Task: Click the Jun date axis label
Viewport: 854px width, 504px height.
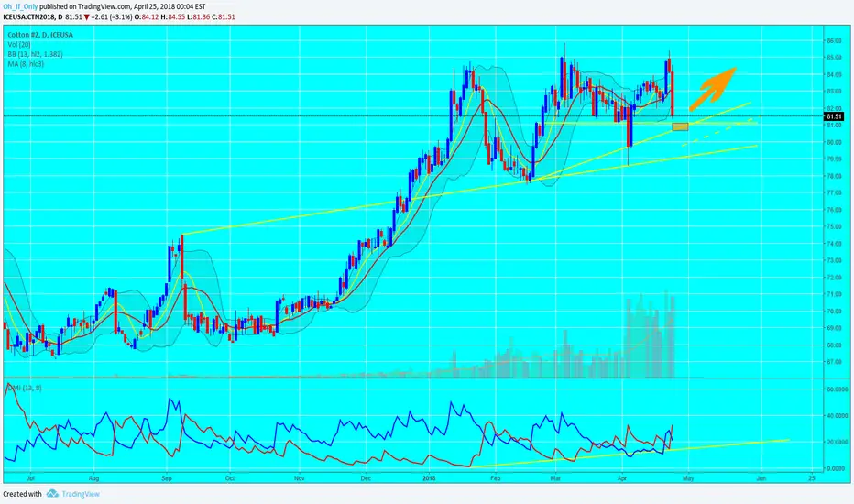Action: point(761,478)
